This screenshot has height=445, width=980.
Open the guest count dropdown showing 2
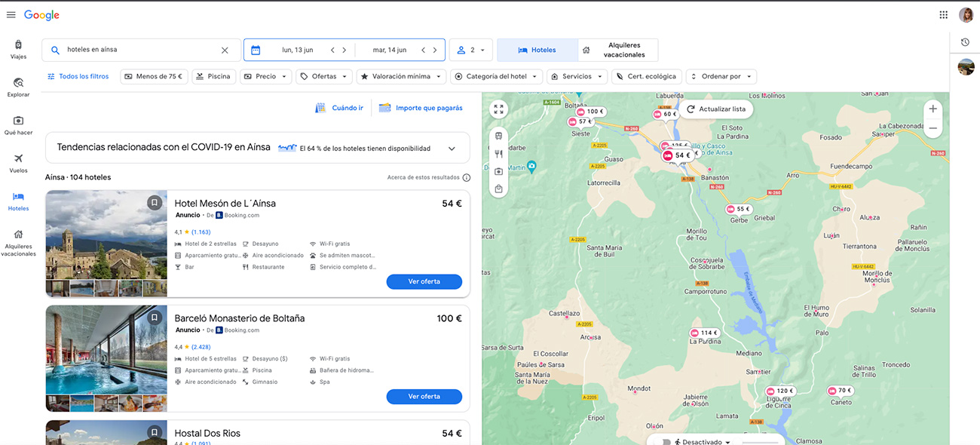(471, 50)
